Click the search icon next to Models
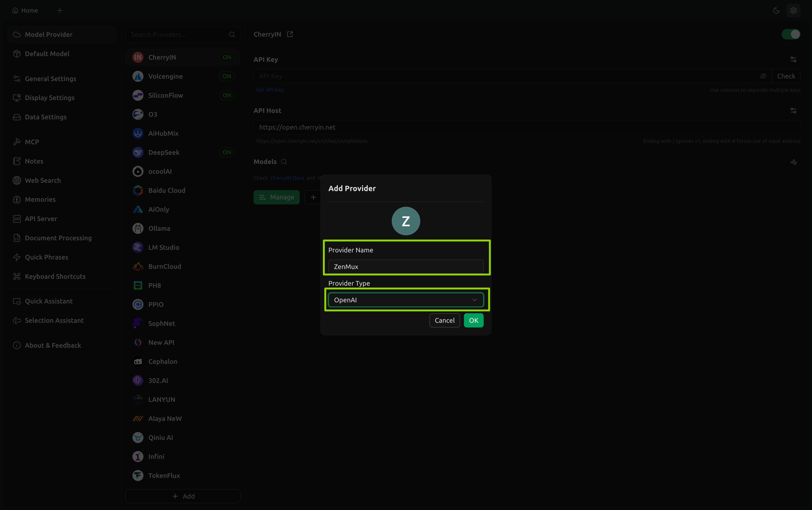Image resolution: width=812 pixels, height=510 pixels. (284, 162)
